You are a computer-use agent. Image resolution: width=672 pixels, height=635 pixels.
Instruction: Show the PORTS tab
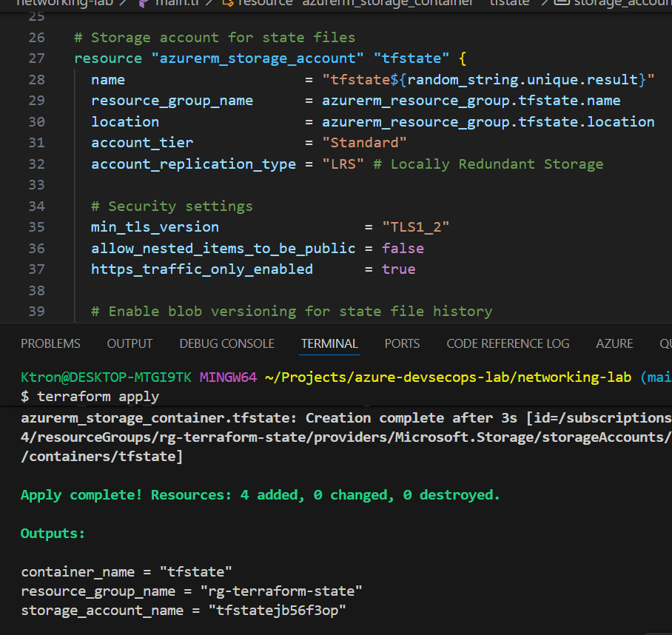[402, 343]
